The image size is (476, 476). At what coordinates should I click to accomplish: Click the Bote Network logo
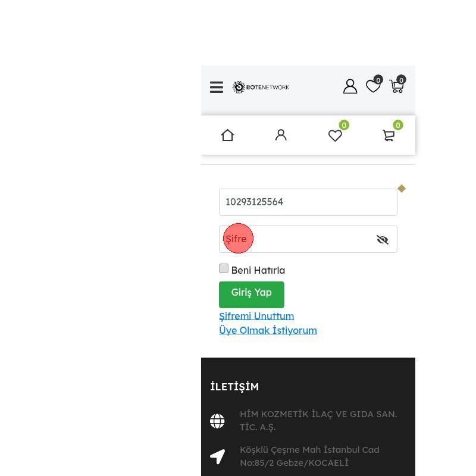click(x=261, y=87)
